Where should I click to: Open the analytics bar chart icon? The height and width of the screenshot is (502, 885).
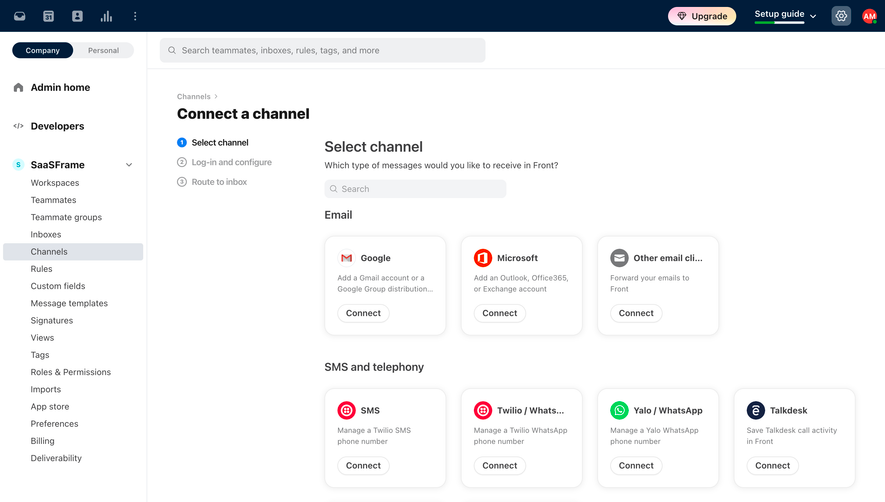pyautogui.click(x=106, y=16)
